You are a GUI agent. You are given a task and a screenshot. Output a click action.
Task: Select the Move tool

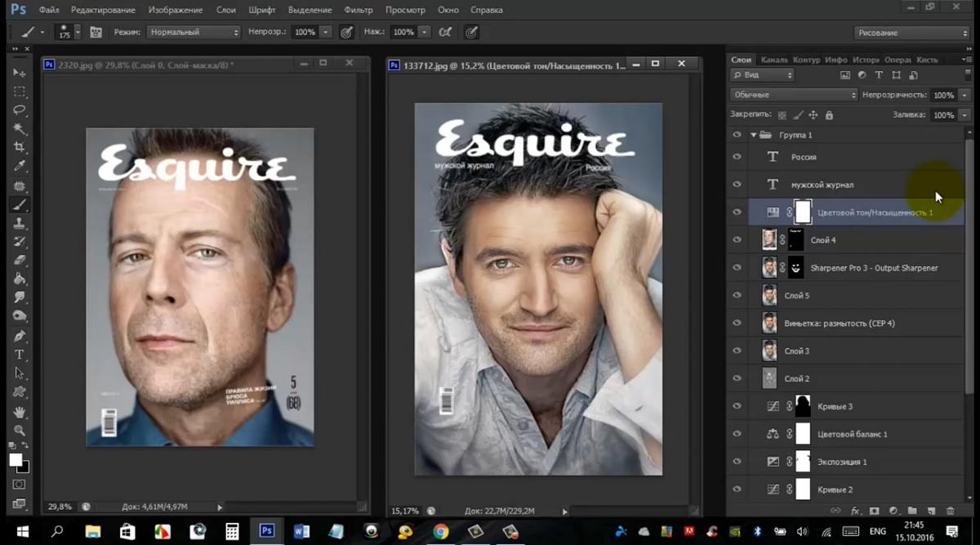tap(20, 73)
